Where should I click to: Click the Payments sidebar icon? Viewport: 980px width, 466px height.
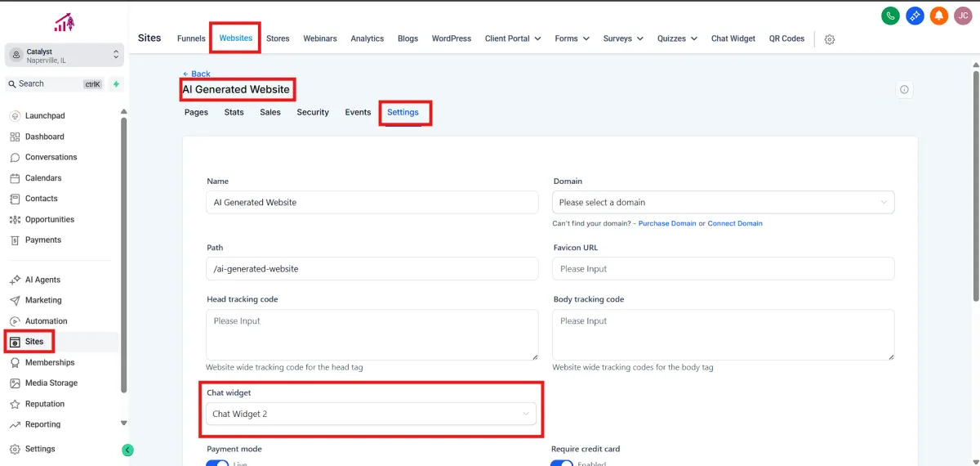point(15,240)
